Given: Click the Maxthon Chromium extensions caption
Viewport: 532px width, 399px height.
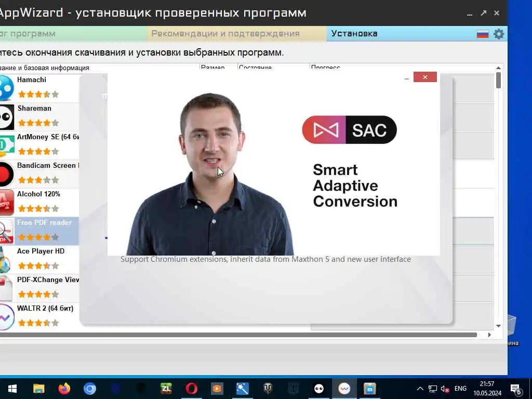Looking at the screenshot, I should click(265, 259).
